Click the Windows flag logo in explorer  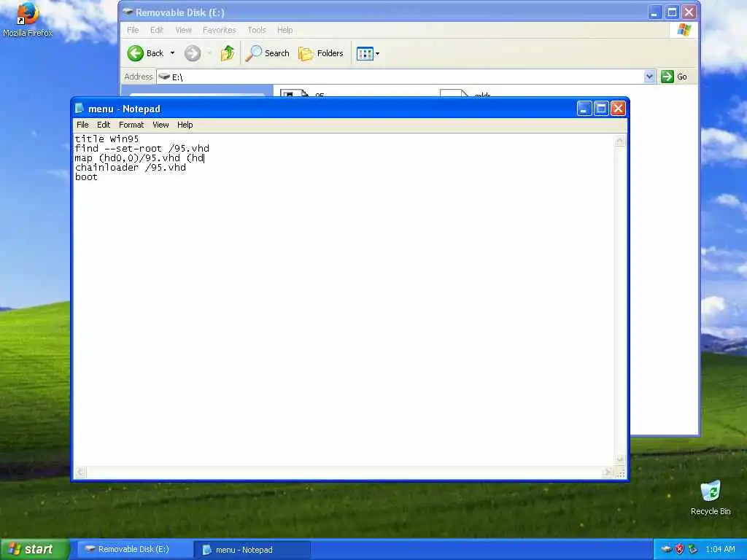pyautogui.click(x=684, y=30)
